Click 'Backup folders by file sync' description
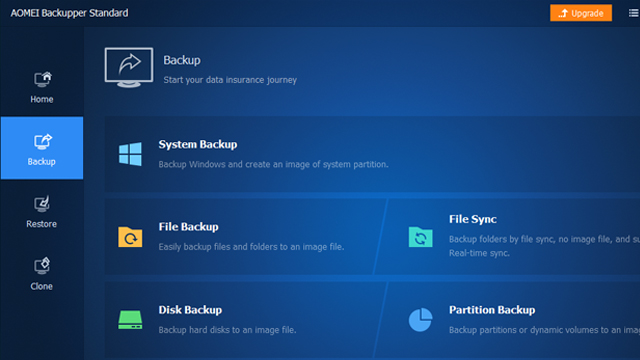The height and width of the screenshot is (360, 640). (544, 239)
